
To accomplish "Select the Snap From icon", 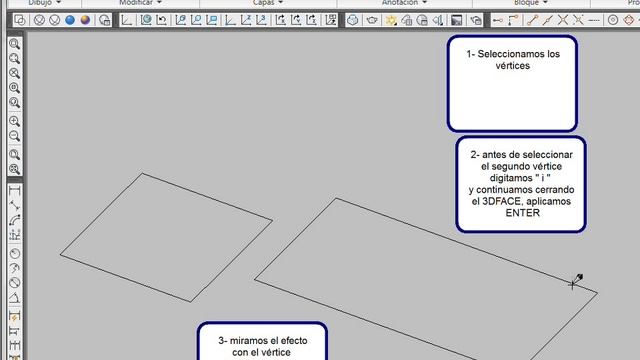I will (513, 20).
